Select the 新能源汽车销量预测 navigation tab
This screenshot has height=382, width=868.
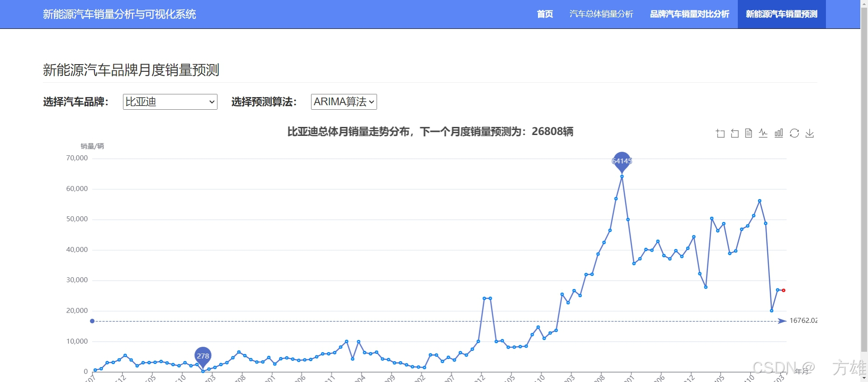coord(782,14)
